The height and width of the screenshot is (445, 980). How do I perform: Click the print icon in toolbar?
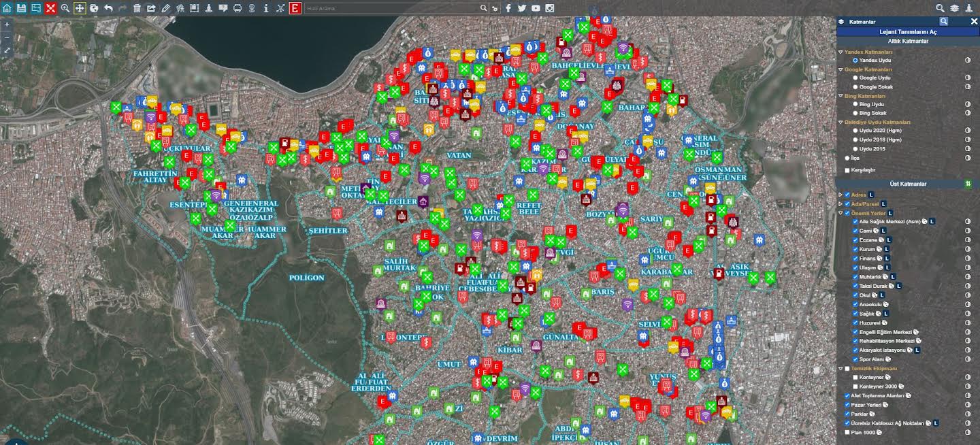click(x=238, y=8)
